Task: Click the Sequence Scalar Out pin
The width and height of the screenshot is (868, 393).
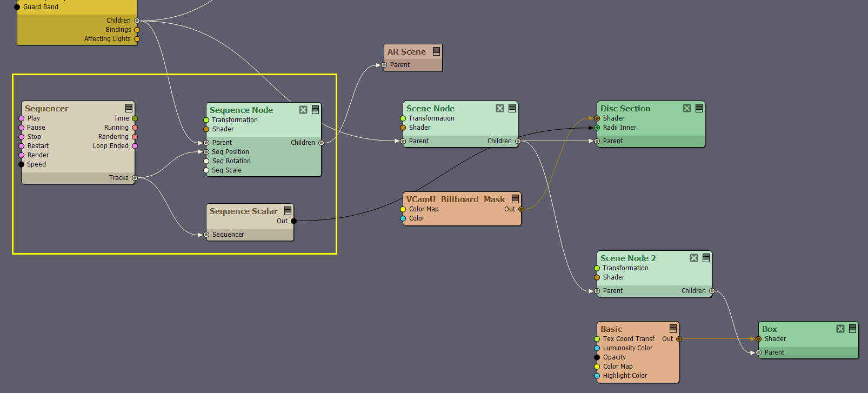Action: coord(293,221)
